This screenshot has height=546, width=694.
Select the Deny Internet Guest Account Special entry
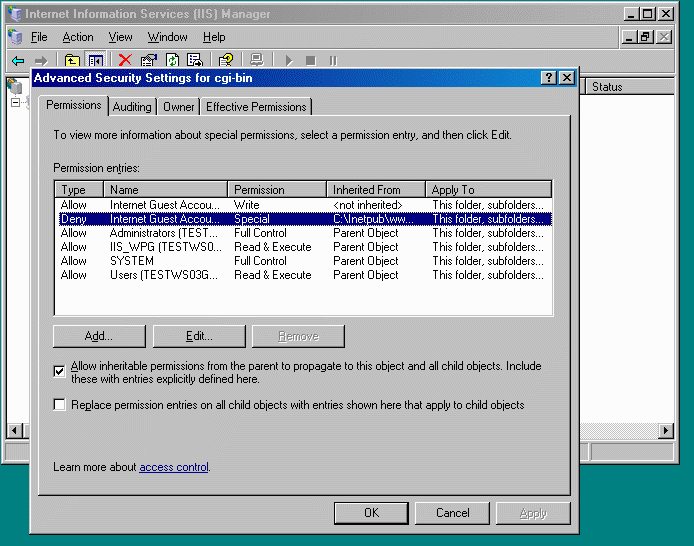(x=303, y=219)
